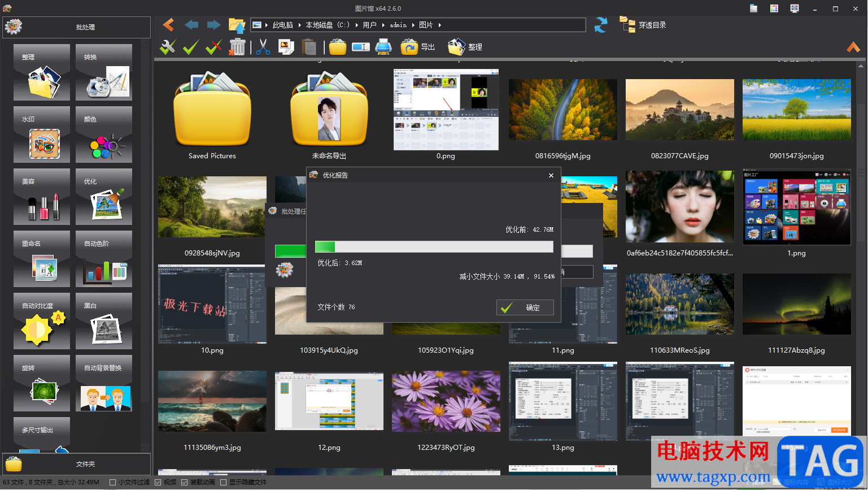Click the 整理 button in the top toolbar
The image size is (868, 490).
pyautogui.click(x=465, y=47)
